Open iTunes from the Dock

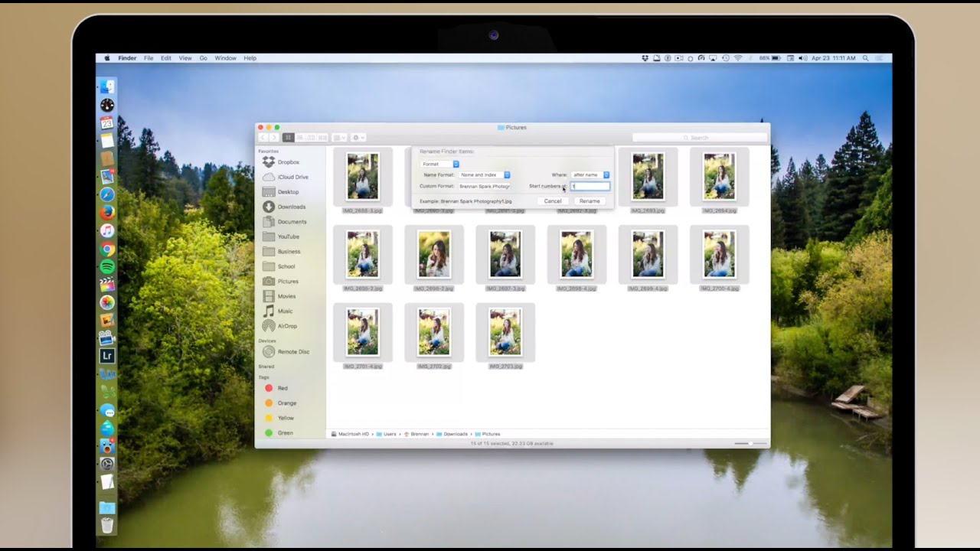[x=107, y=230]
